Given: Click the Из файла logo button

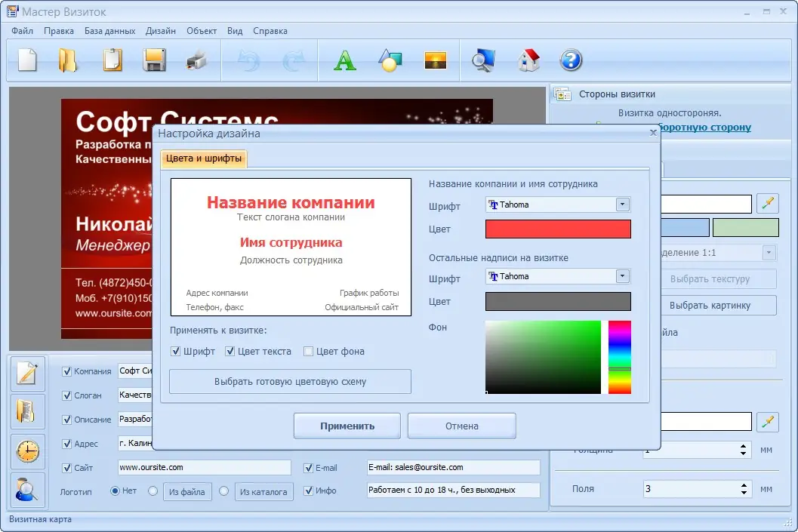Looking at the screenshot, I should (187, 492).
